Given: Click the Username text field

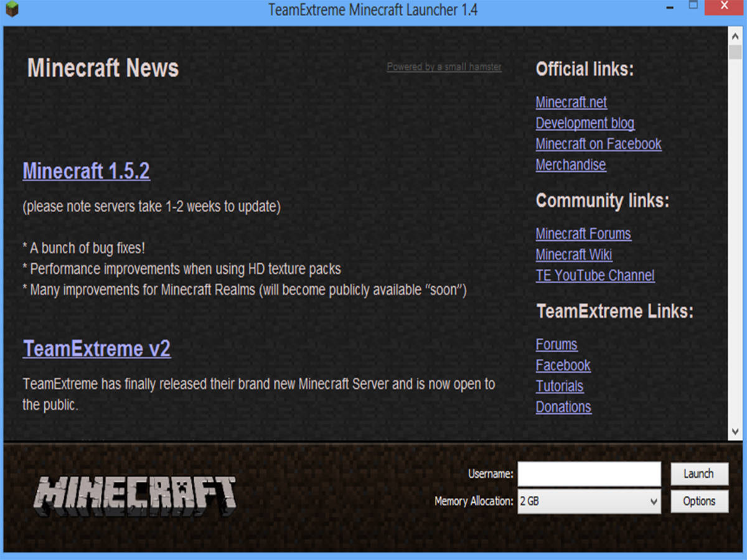Looking at the screenshot, I should click(x=589, y=474).
